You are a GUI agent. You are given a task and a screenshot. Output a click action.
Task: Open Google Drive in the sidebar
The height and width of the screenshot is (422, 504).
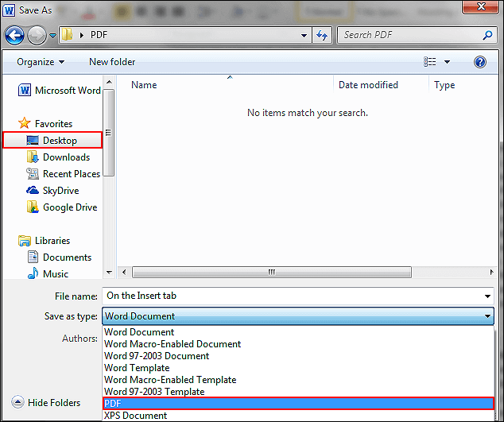pyautogui.click(x=69, y=207)
